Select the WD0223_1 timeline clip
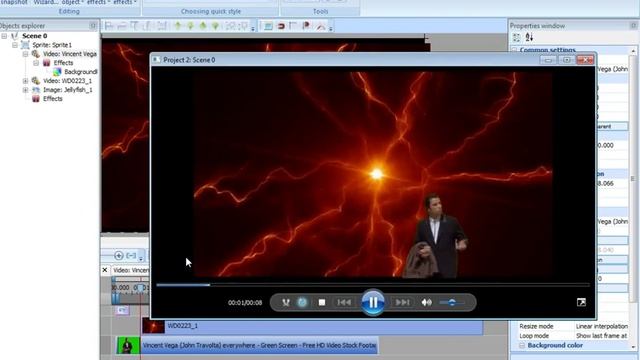 (312, 326)
